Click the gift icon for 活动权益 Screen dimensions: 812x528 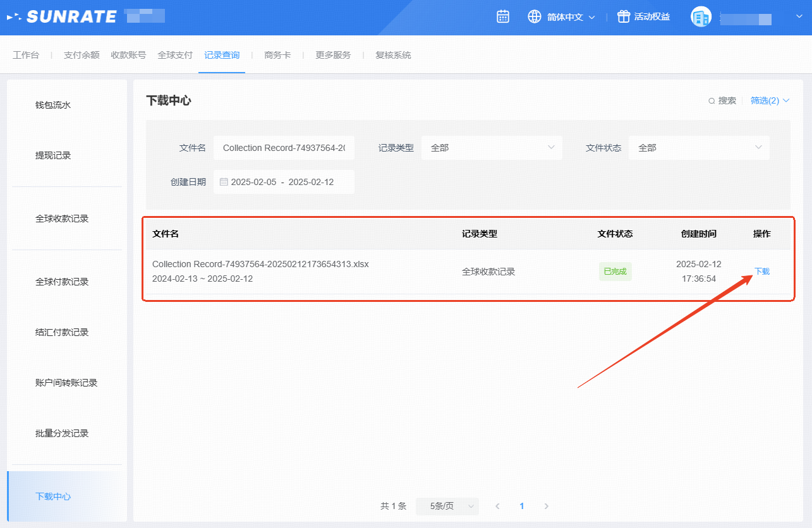(624, 17)
